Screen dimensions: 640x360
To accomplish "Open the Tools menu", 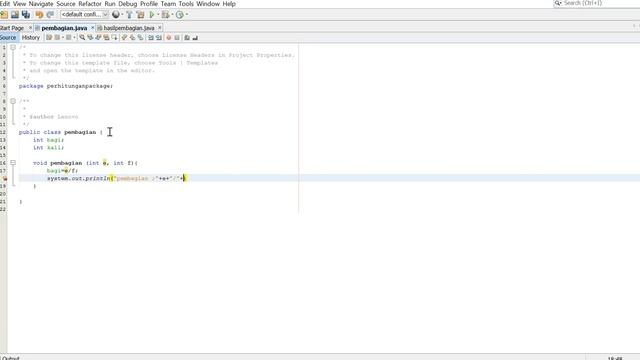I will pos(186,4).
